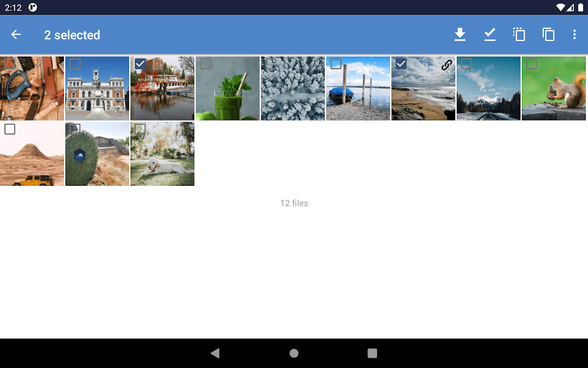Image resolution: width=588 pixels, height=368 pixels.
Task: Check the box on the yellow jeep desert photo
Action: (x=10, y=129)
